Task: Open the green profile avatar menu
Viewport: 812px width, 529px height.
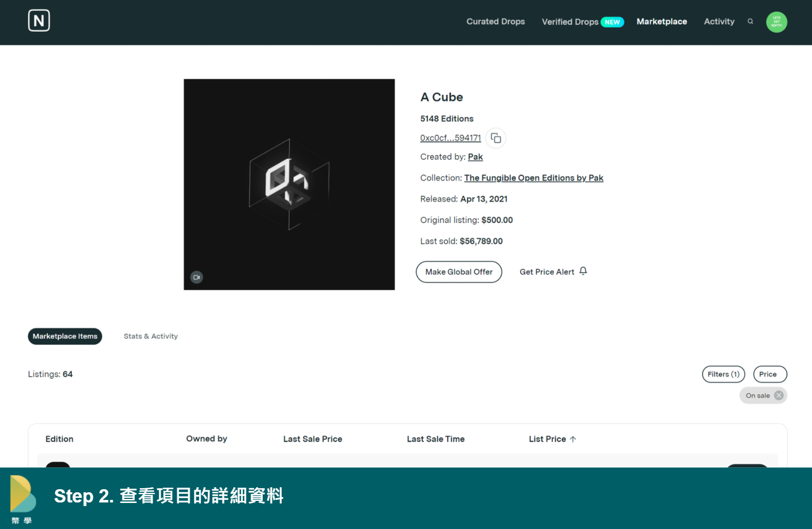Action: (x=776, y=22)
